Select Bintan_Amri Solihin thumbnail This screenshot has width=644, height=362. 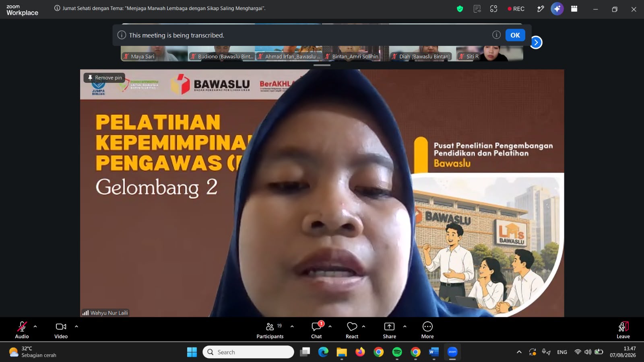pos(355,53)
